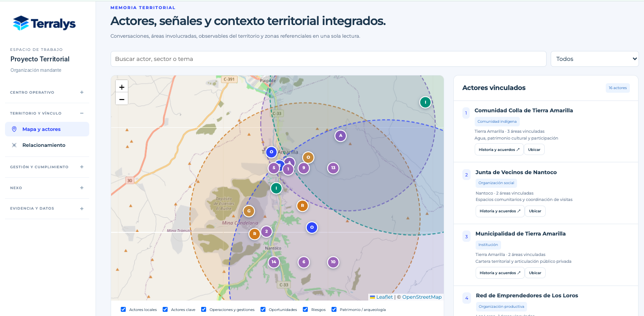Toggle the Actores clave layer checkbox

click(165, 309)
